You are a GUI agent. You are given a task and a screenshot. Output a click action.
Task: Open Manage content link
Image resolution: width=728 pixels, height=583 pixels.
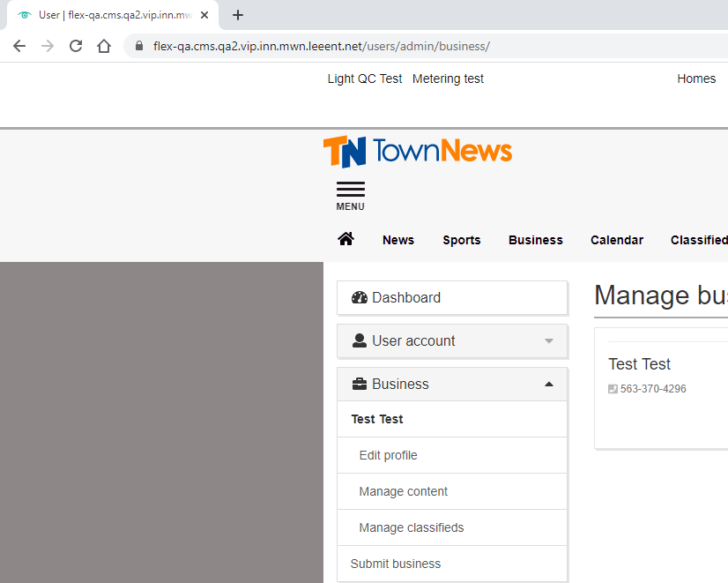point(403,492)
